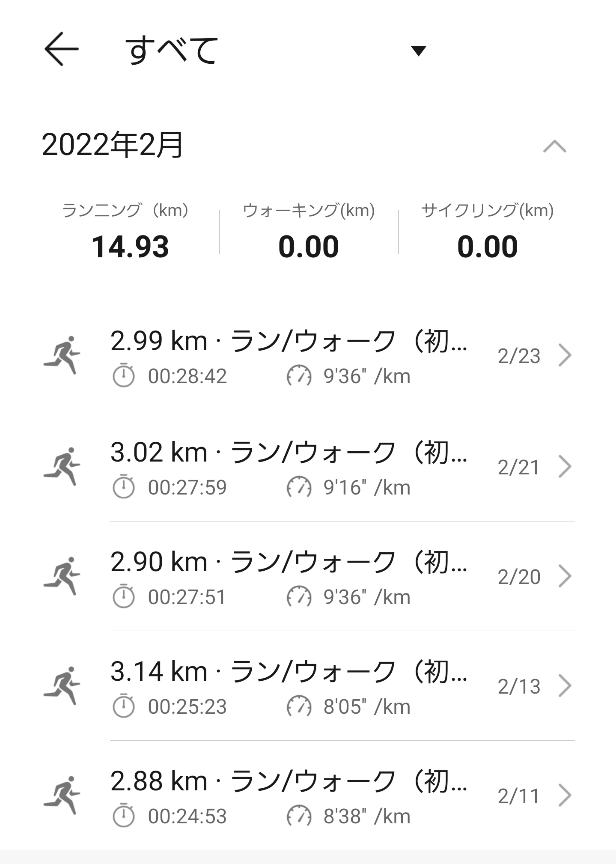
Task: Open details chevron for 2/20 entry
Action: point(565,576)
